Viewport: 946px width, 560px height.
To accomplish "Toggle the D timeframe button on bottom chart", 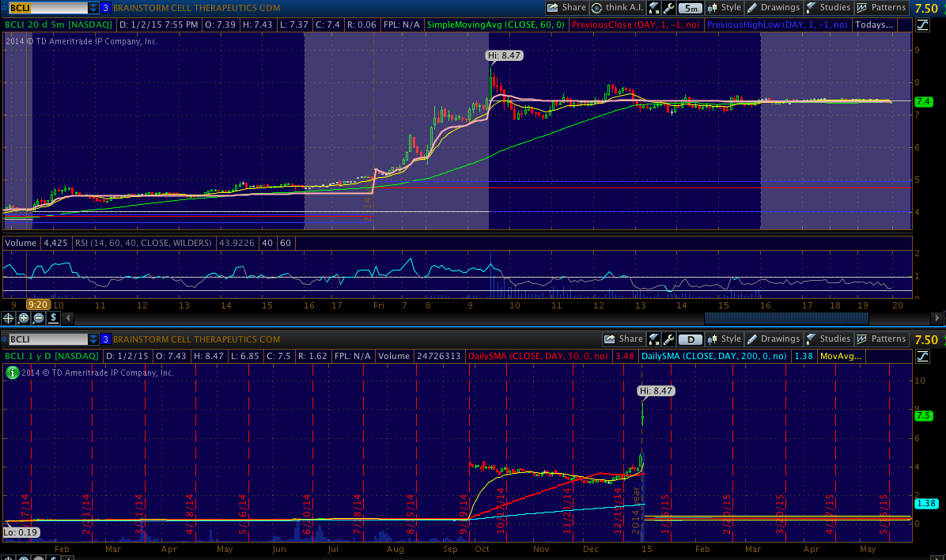I will (x=691, y=339).
